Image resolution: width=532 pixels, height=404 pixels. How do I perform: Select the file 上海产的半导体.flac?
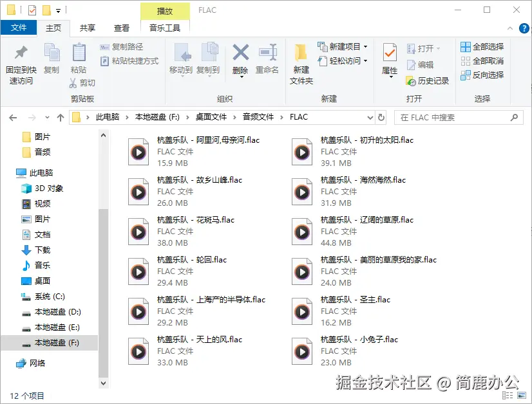[x=197, y=311]
